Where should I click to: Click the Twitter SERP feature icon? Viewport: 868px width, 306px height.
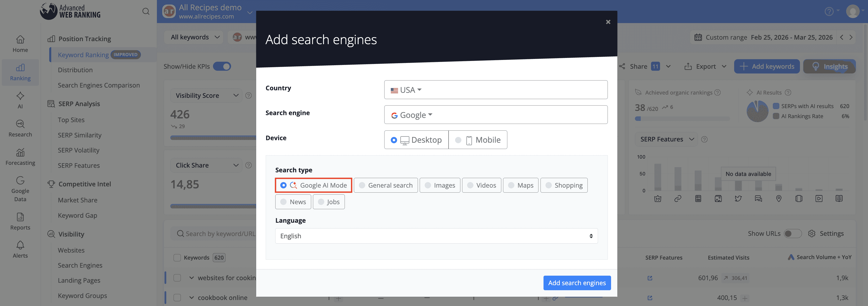pos(738,198)
